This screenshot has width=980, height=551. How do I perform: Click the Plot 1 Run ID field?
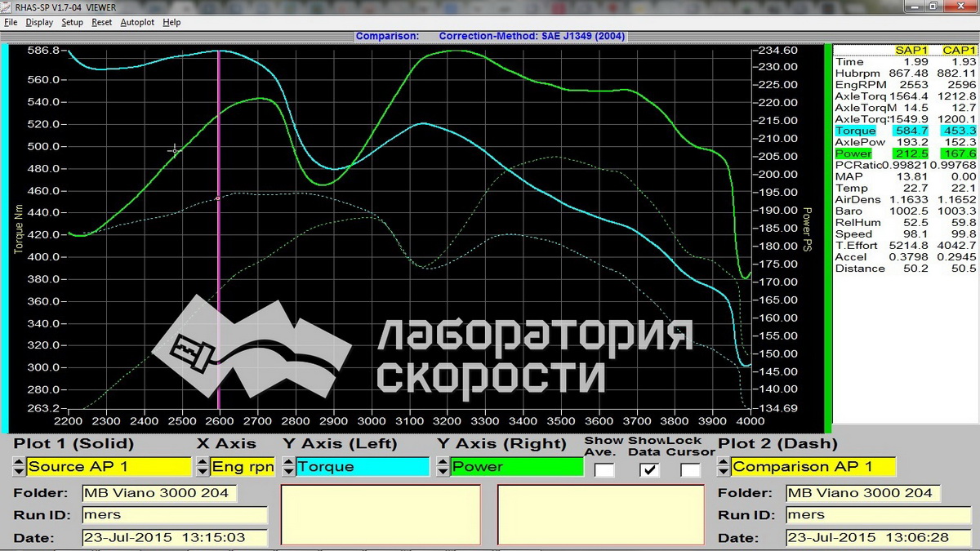[x=175, y=515]
